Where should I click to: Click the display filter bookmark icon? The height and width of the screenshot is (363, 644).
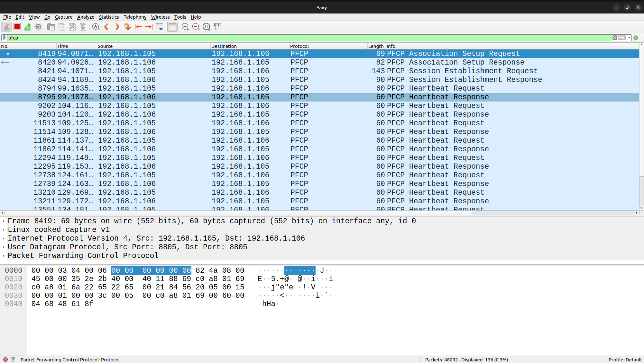4,38
